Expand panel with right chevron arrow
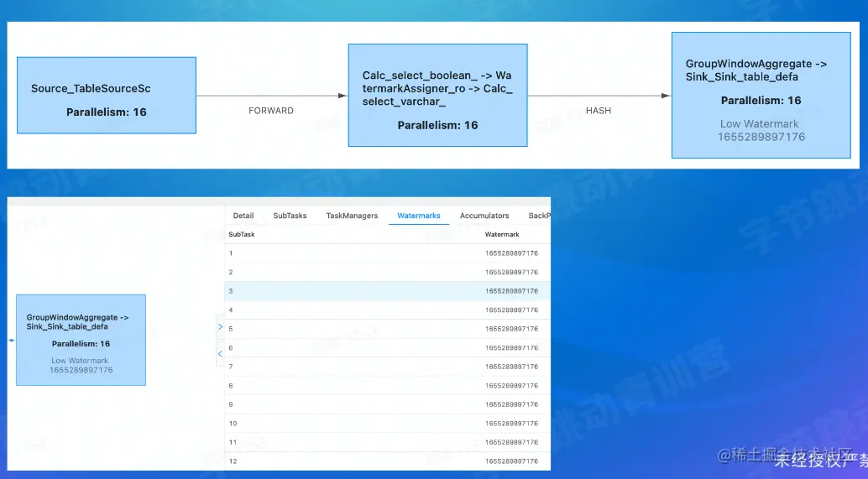Screen dimensions: 868x479 coord(220,327)
